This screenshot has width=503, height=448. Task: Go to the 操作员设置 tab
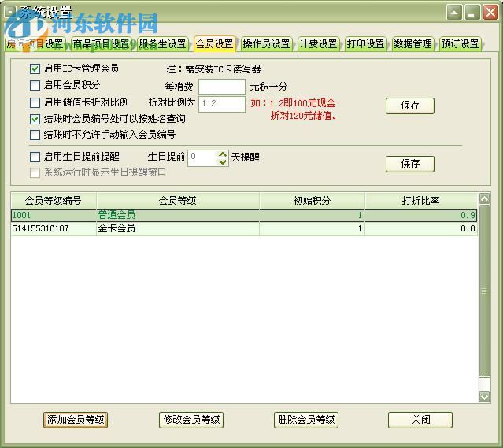point(267,44)
